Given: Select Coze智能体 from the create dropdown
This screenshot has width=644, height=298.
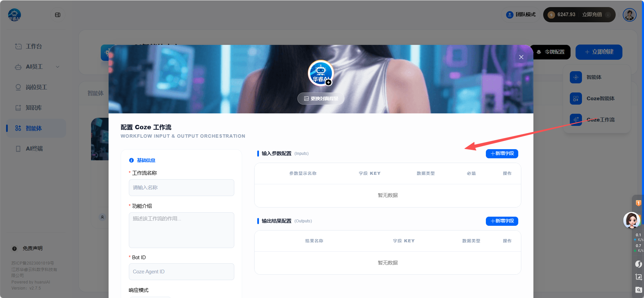Looking at the screenshot, I should pyautogui.click(x=600, y=99).
